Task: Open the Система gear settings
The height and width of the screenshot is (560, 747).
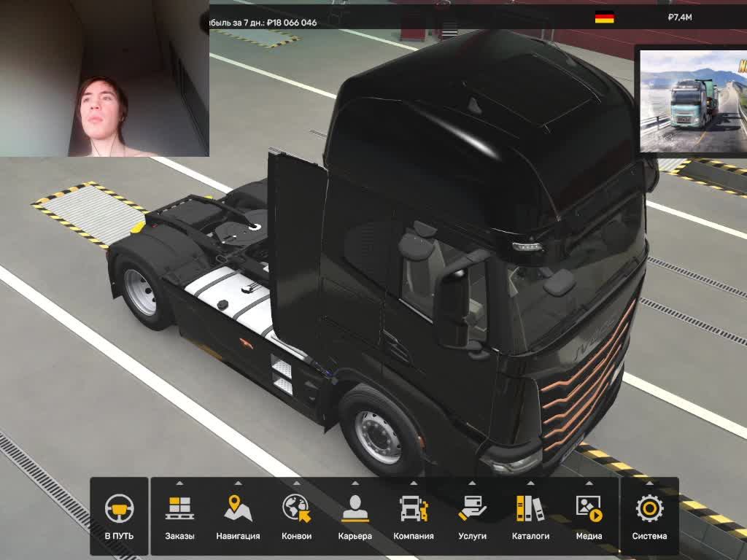Action: tap(649, 516)
